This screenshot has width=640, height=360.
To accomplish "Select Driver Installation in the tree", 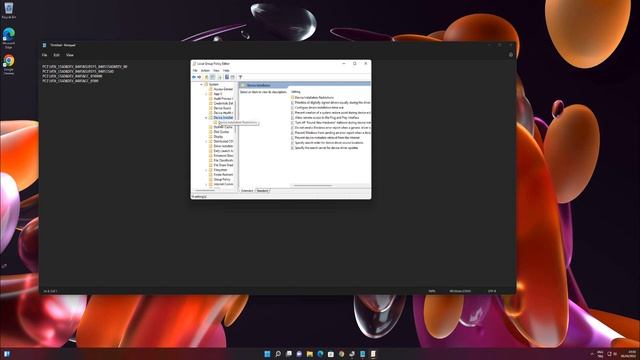I will coord(220,146).
